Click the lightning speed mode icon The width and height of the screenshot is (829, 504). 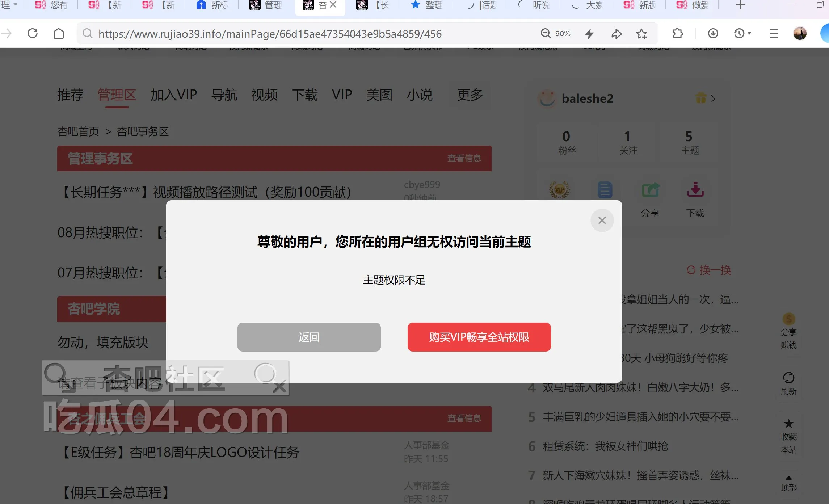click(x=589, y=34)
